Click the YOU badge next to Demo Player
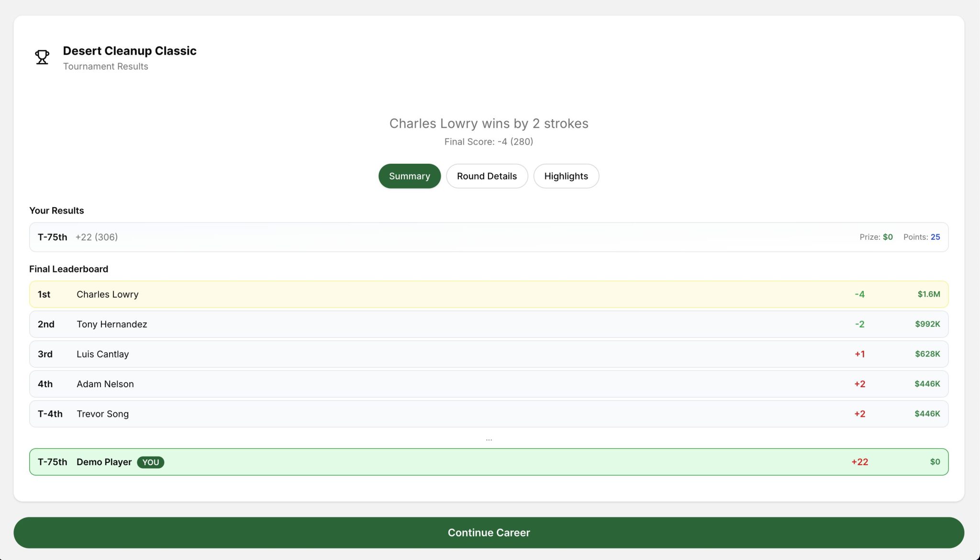This screenshot has height=560, width=980. pyautogui.click(x=150, y=462)
